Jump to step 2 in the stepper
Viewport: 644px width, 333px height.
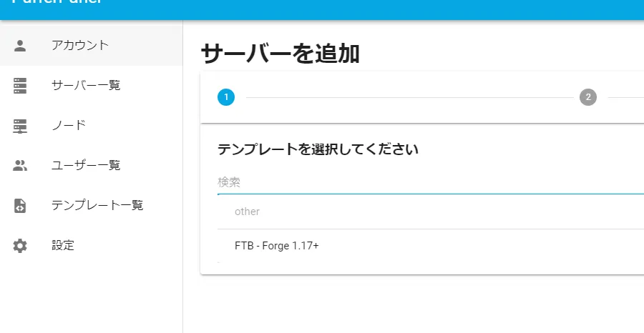pos(588,97)
